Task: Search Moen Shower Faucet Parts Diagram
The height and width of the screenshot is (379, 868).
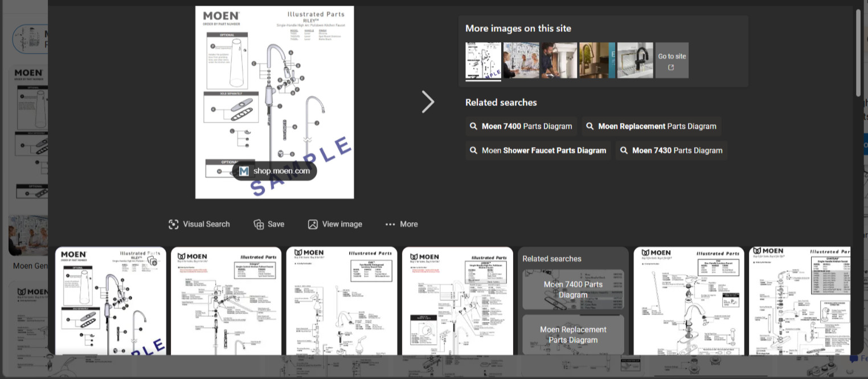Action: (x=538, y=150)
